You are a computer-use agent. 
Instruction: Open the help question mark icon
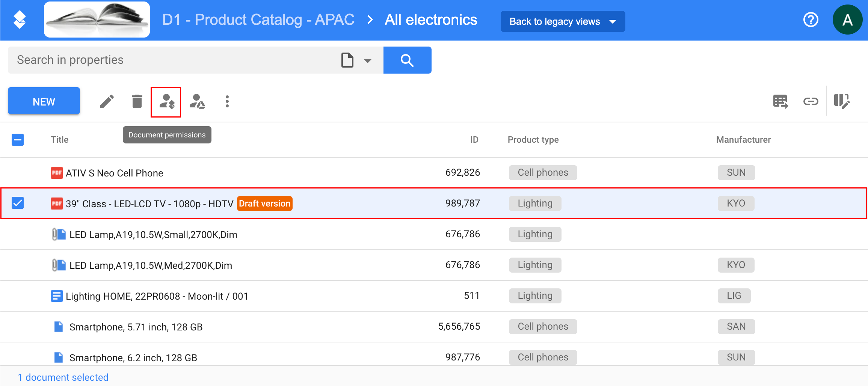pyautogui.click(x=811, y=20)
